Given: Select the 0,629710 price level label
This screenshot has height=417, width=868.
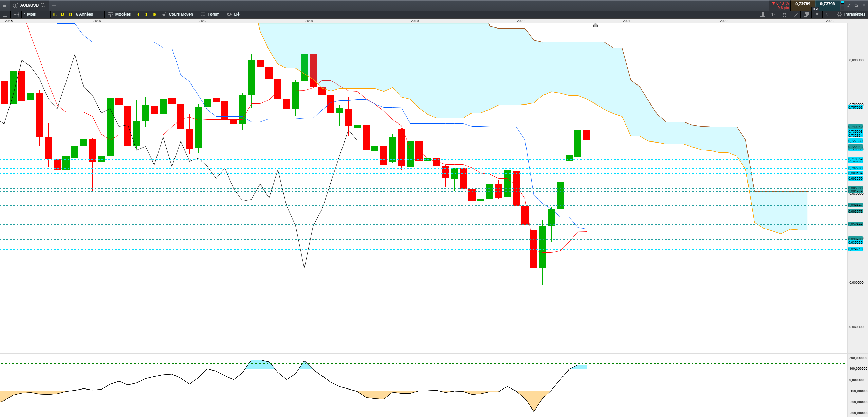Looking at the screenshot, I should click(855, 249).
